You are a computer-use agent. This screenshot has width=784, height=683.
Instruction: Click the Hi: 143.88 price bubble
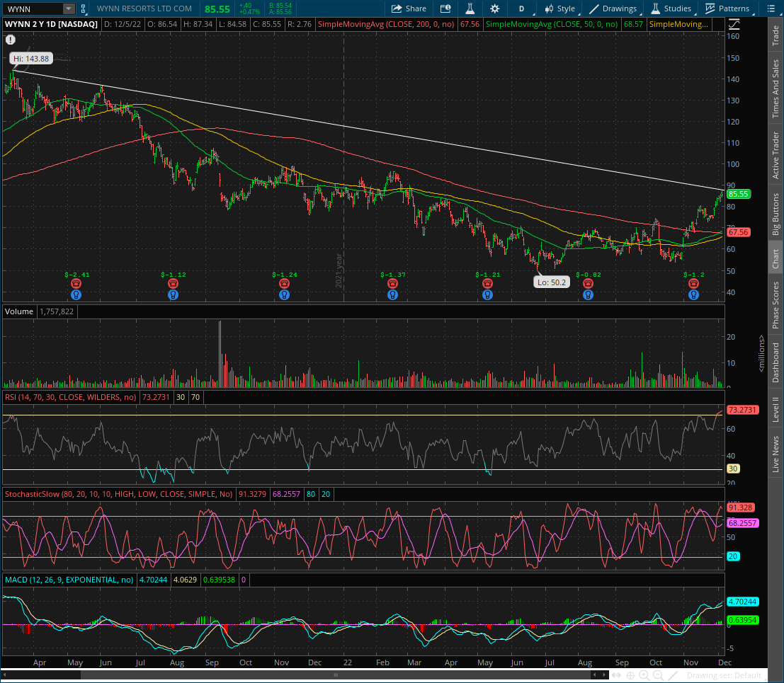pyautogui.click(x=31, y=59)
